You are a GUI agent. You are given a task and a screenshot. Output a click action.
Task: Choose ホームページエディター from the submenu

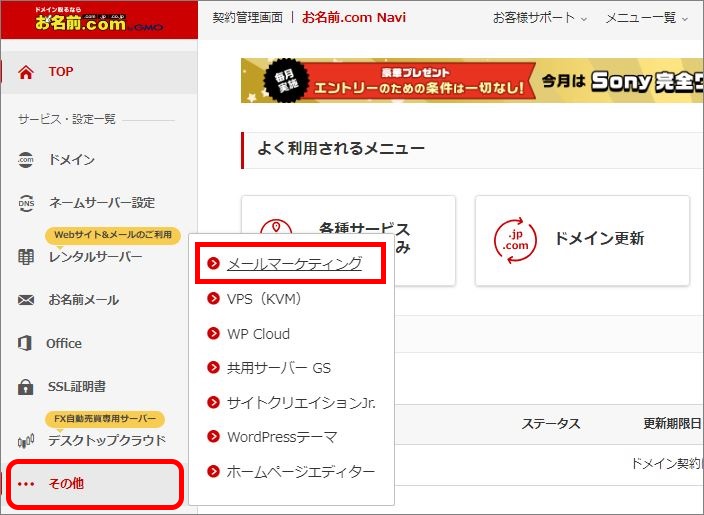pos(300,471)
